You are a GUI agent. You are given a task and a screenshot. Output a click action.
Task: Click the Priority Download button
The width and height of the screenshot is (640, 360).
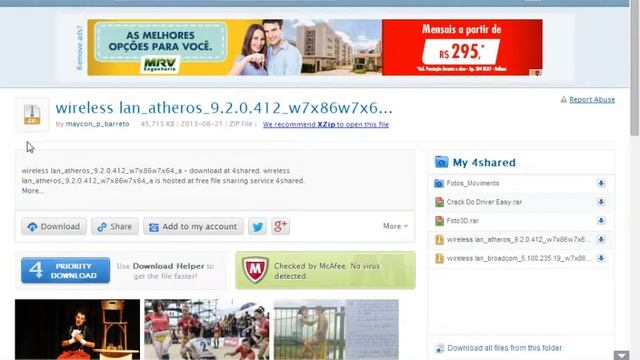pyautogui.click(x=66, y=270)
